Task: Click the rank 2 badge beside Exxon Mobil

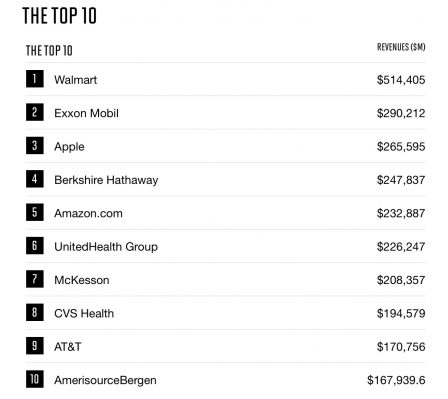Action: (x=35, y=112)
